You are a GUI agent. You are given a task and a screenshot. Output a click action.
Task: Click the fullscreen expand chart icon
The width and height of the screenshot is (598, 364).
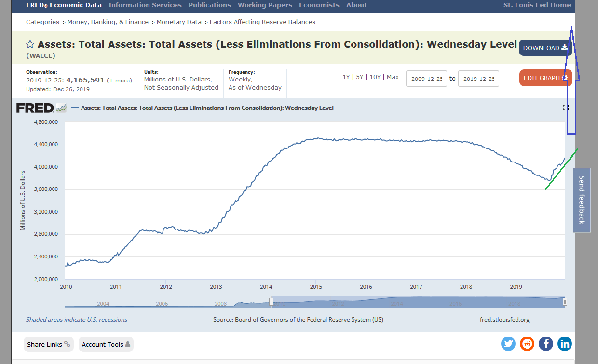pos(565,108)
